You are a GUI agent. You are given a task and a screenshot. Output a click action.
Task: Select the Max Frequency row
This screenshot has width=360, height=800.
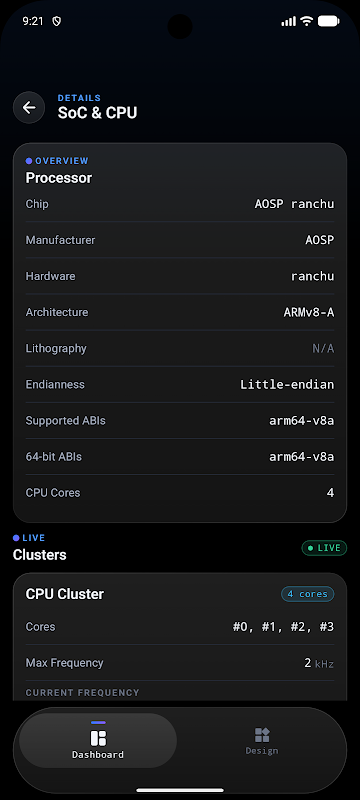180,663
